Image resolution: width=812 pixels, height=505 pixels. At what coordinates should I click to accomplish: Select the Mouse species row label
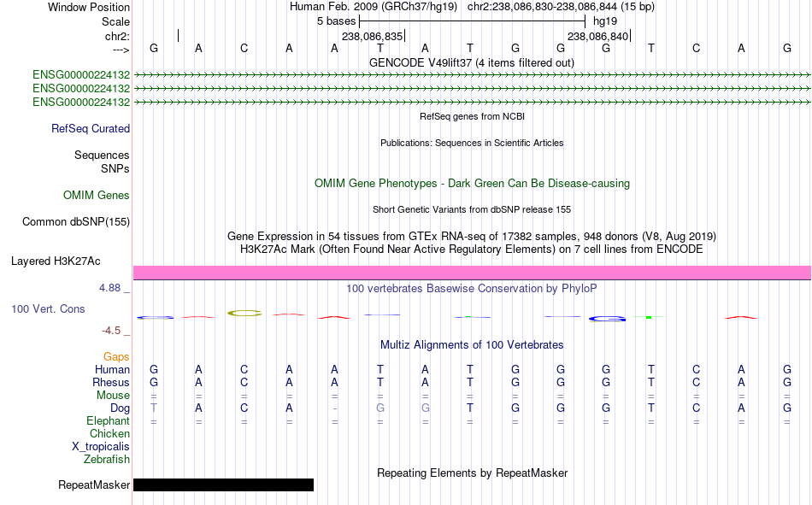coord(113,395)
